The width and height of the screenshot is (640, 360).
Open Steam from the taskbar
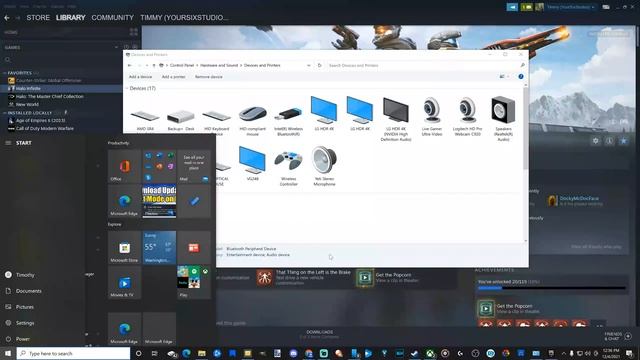click(x=414, y=353)
